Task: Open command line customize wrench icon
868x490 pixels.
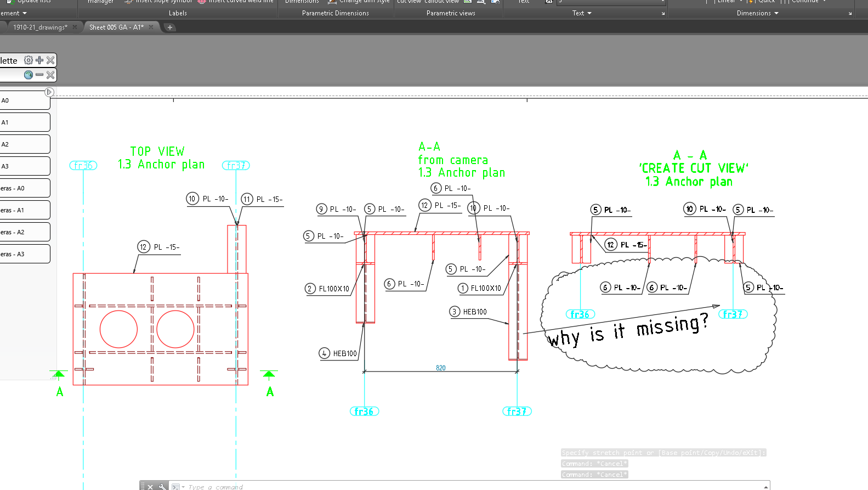Action: click(x=162, y=487)
